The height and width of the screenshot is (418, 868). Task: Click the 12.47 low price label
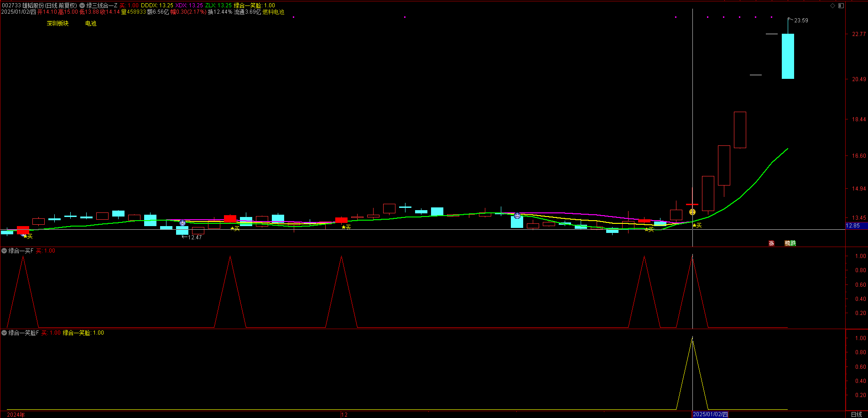click(x=195, y=237)
